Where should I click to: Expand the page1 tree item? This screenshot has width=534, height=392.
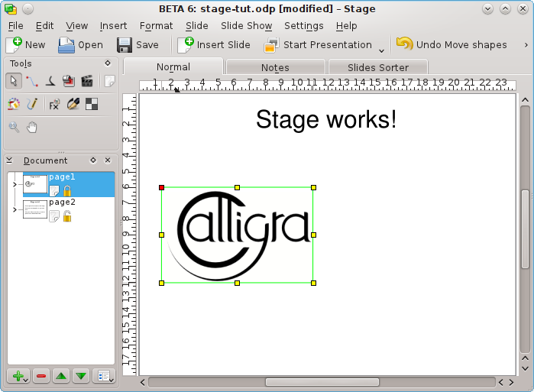click(x=15, y=184)
